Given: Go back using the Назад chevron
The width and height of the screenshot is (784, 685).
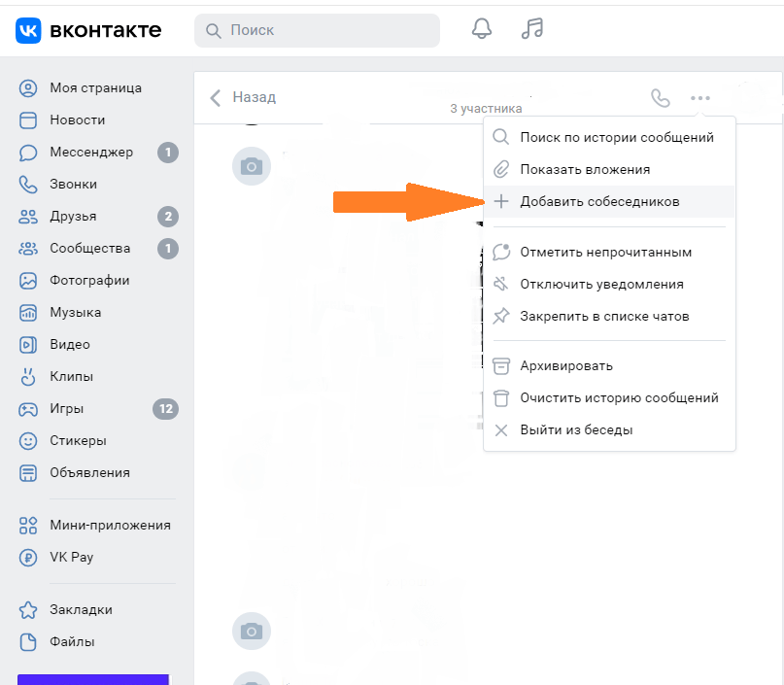Looking at the screenshot, I should (216, 97).
